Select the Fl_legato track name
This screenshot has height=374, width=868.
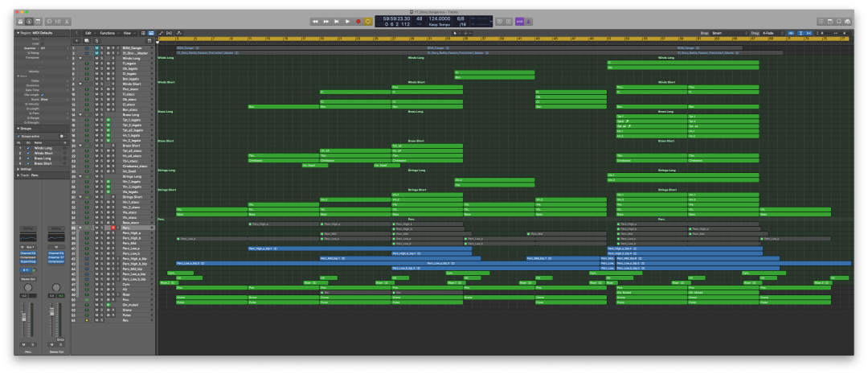click(129, 64)
